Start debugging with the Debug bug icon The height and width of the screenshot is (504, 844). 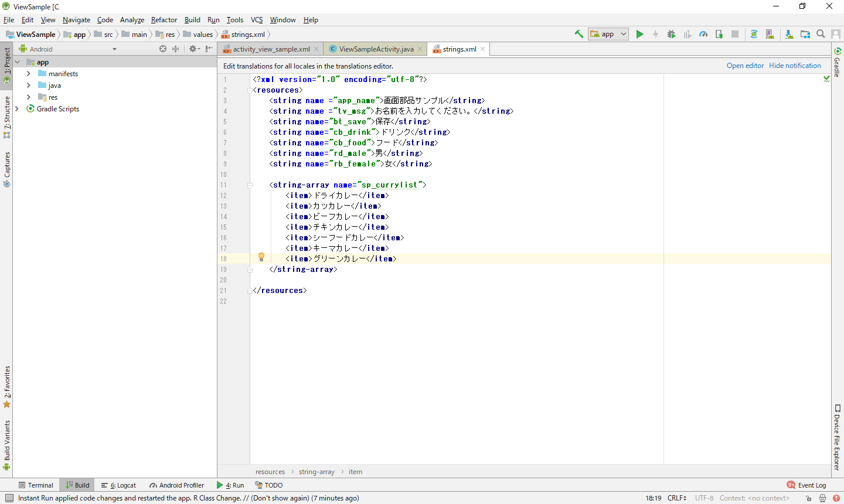coord(672,34)
